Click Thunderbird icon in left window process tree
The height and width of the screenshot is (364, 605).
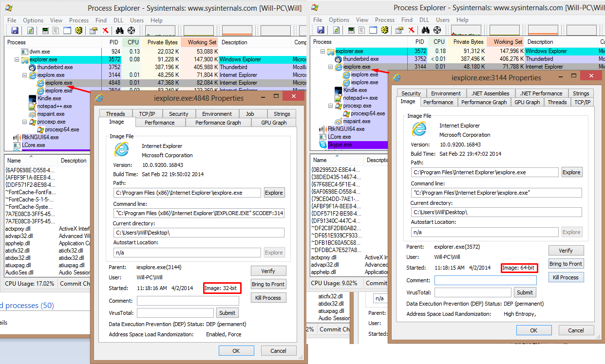[x=33, y=67]
